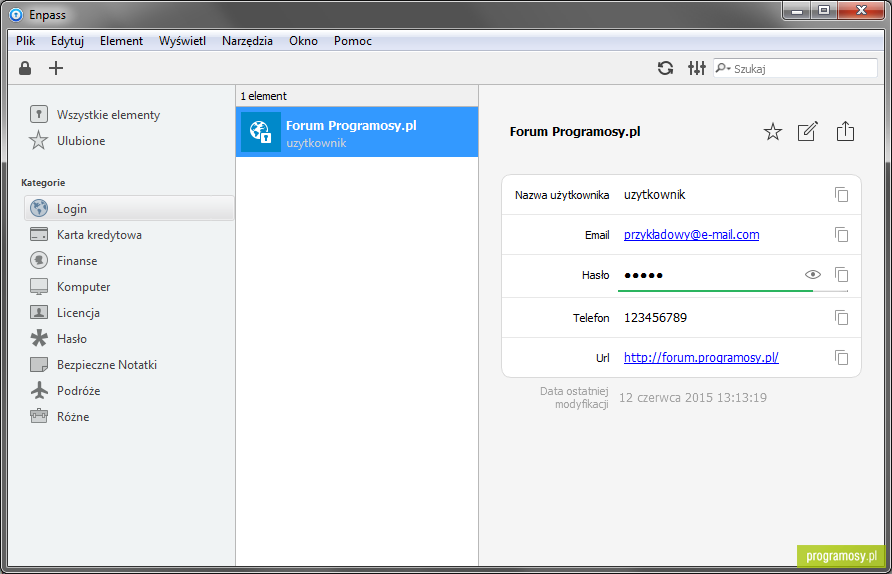Share the Forum Programosy.pl item
892x574 pixels.
tap(845, 131)
